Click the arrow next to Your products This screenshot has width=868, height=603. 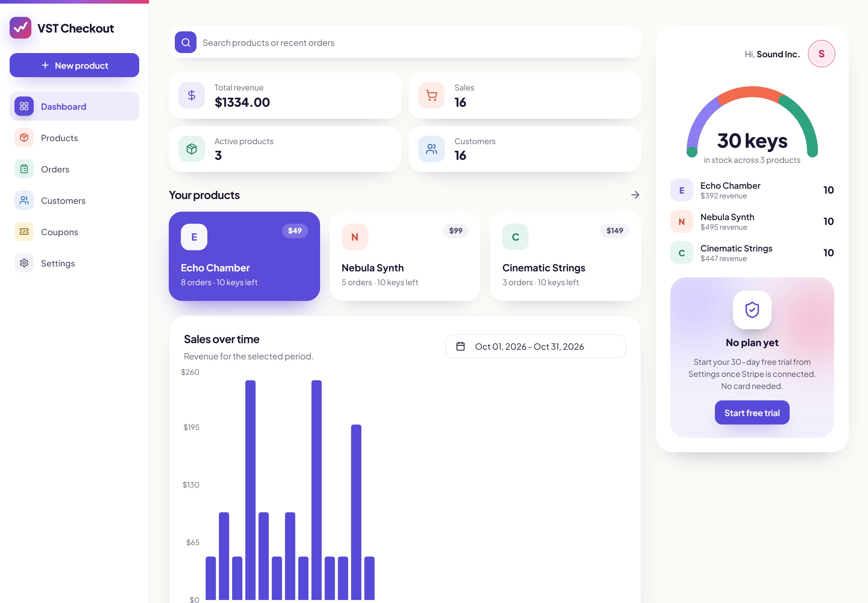coord(635,195)
